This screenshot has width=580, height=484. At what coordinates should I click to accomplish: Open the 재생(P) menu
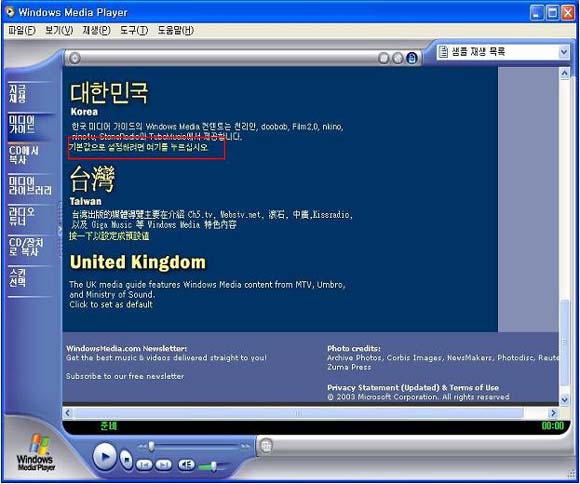point(97,30)
